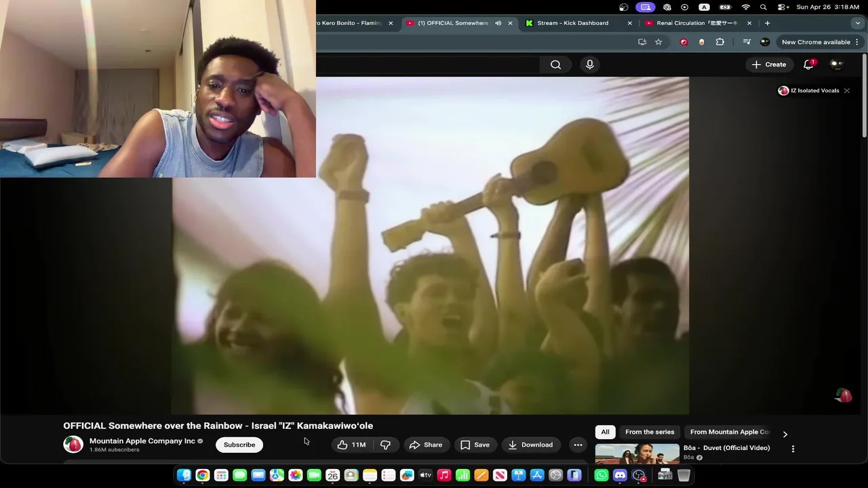
Task: Open a new Chrome tab
Action: point(767,23)
